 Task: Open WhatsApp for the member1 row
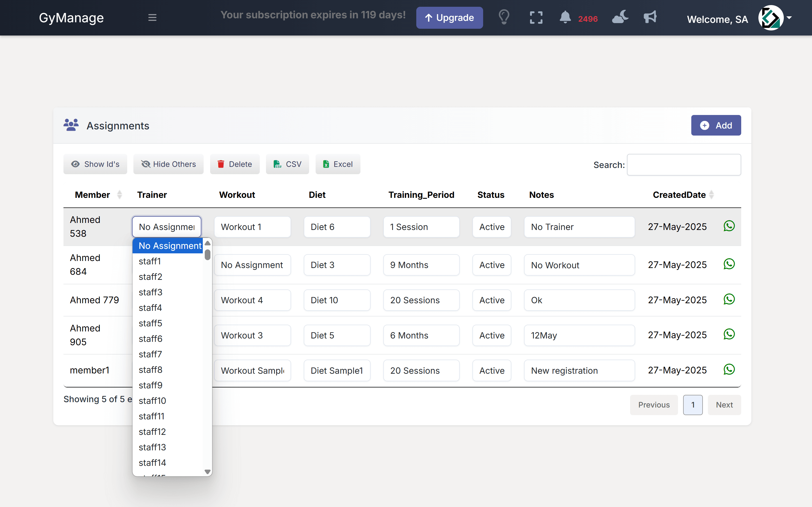(x=729, y=370)
